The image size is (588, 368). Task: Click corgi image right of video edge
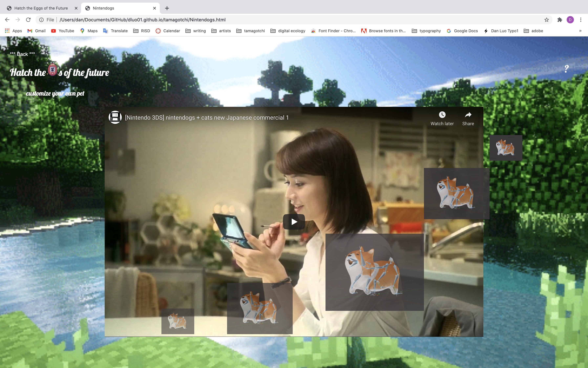coord(457,194)
